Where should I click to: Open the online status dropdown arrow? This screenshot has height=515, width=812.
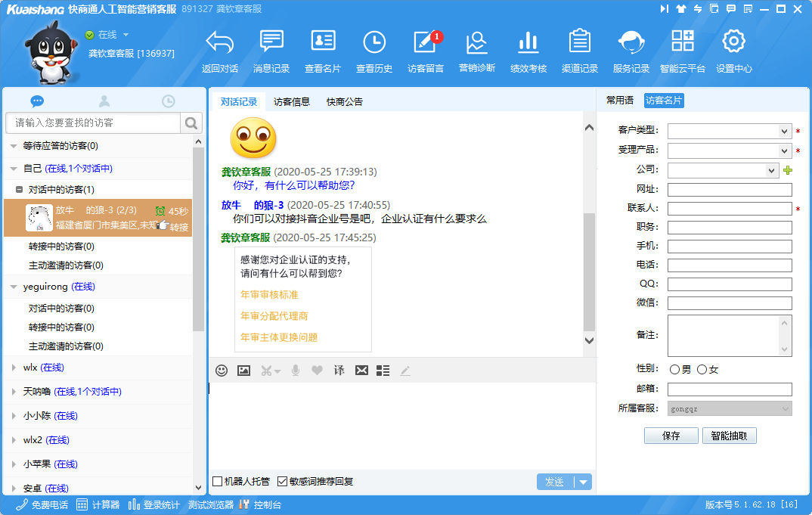[126, 35]
